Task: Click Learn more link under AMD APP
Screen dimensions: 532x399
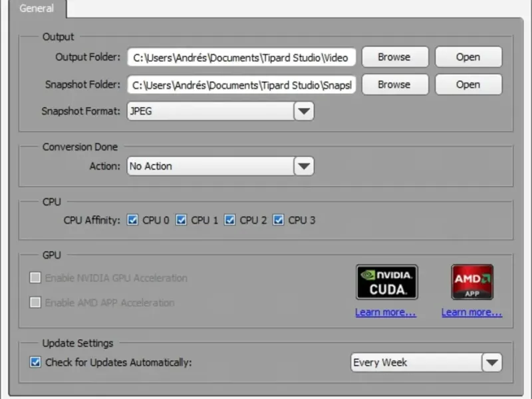Action: click(471, 312)
